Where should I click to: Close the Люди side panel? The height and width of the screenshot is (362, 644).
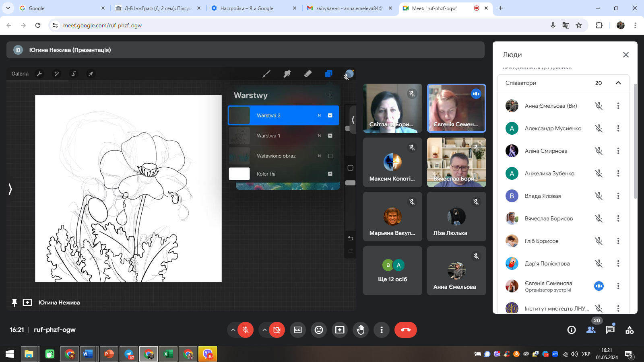626,55
